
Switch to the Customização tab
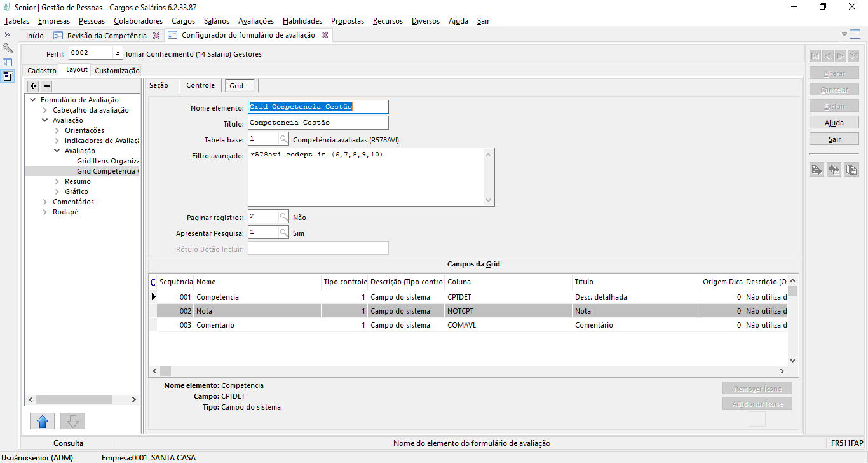point(117,71)
